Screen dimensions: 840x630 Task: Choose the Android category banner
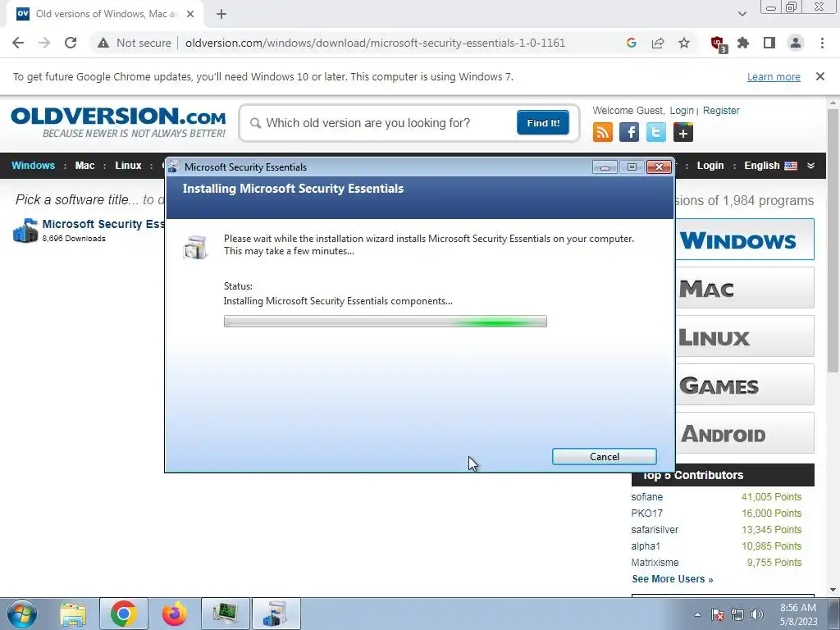point(745,433)
